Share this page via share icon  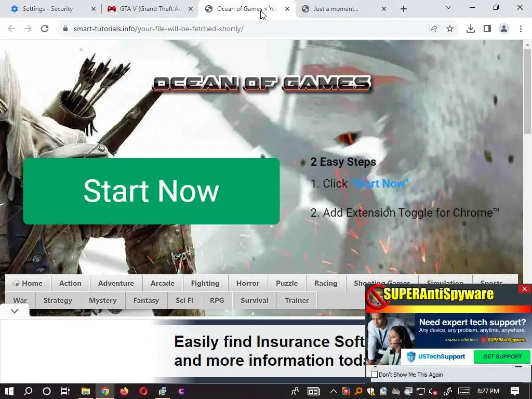(x=433, y=29)
